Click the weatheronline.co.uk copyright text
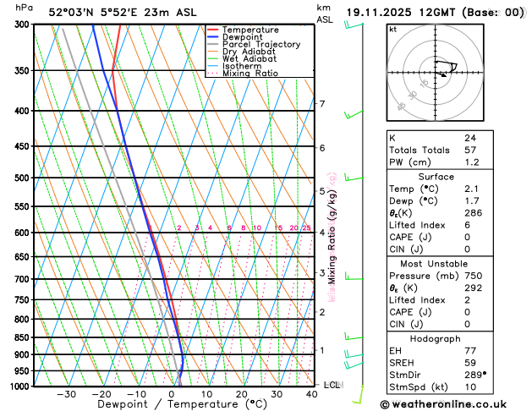The width and height of the screenshot is (532, 411). click(443, 404)
